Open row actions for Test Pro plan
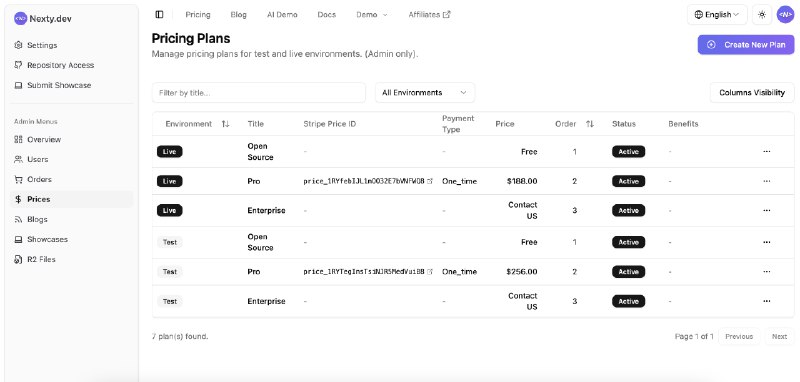 tap(766, 272)
